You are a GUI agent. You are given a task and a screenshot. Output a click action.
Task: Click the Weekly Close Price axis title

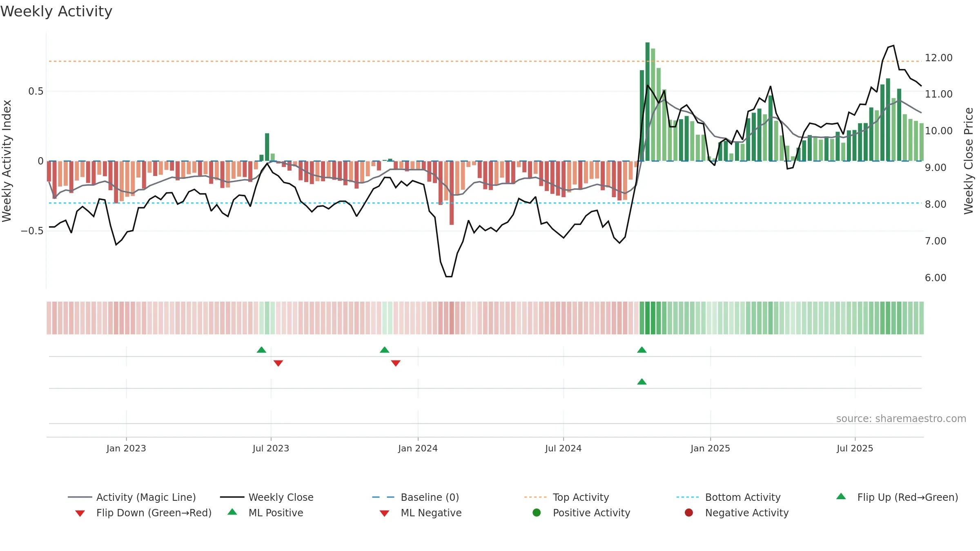pyautogui.click(x=969, y=161)
